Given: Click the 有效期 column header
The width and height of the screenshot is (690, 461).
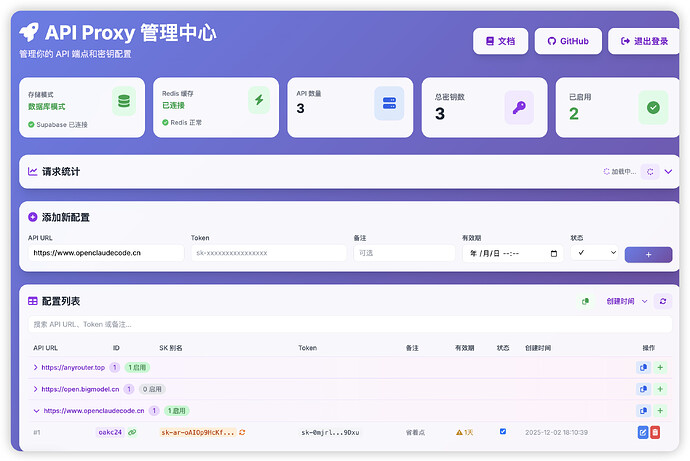Looking at the screenshot, I should pos(464,348).
